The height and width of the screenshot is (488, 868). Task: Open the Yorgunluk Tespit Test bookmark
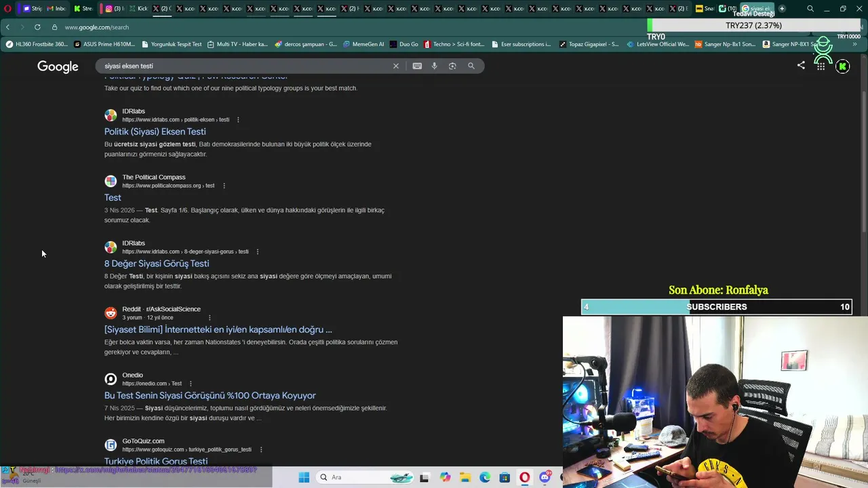point(172,44)
